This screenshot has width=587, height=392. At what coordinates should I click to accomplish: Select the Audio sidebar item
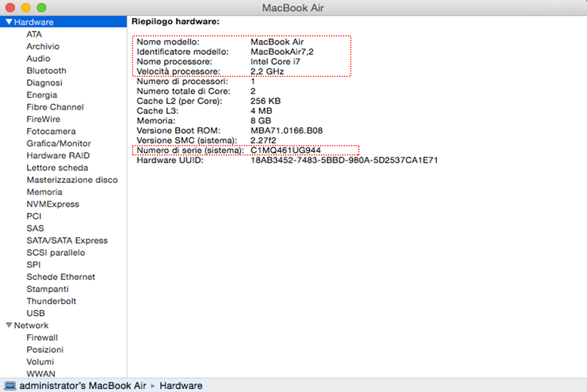(38, 58)
